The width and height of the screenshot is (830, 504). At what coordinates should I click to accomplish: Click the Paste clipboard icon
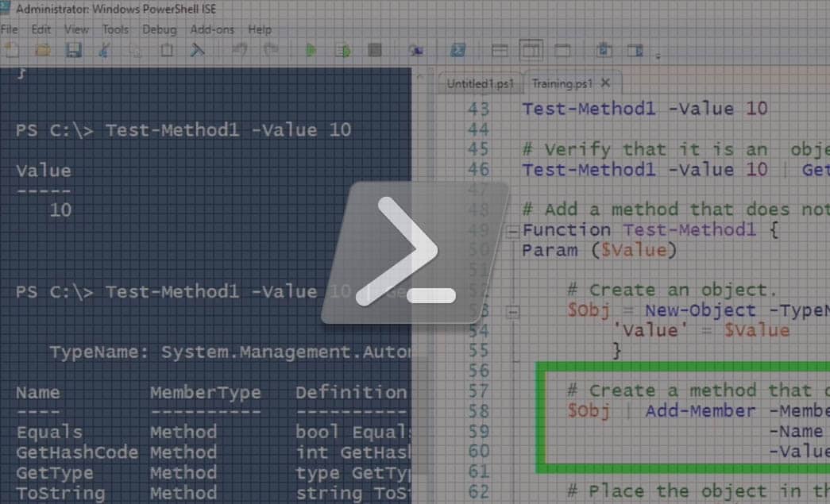point(167,51)
